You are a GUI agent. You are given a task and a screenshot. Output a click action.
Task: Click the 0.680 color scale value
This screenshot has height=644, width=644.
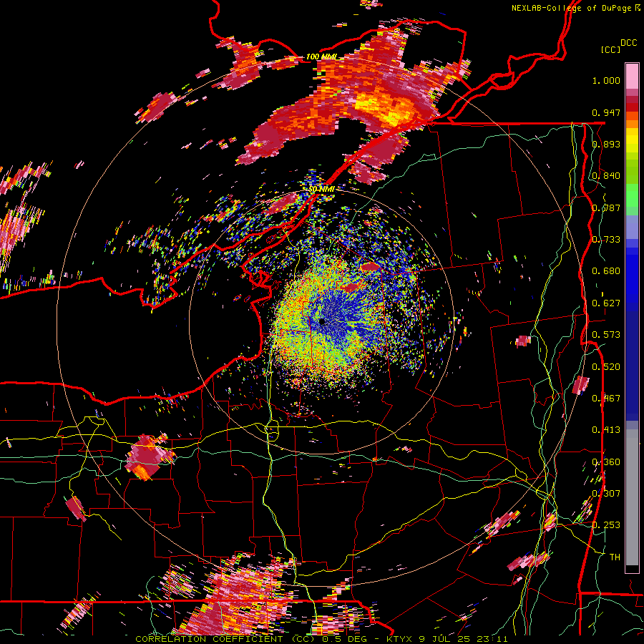606,271
